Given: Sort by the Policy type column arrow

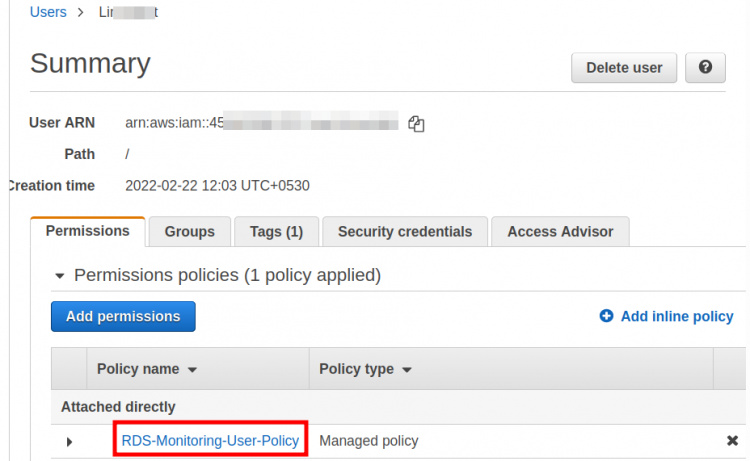Looking at the screenshot, I should 407,370.
